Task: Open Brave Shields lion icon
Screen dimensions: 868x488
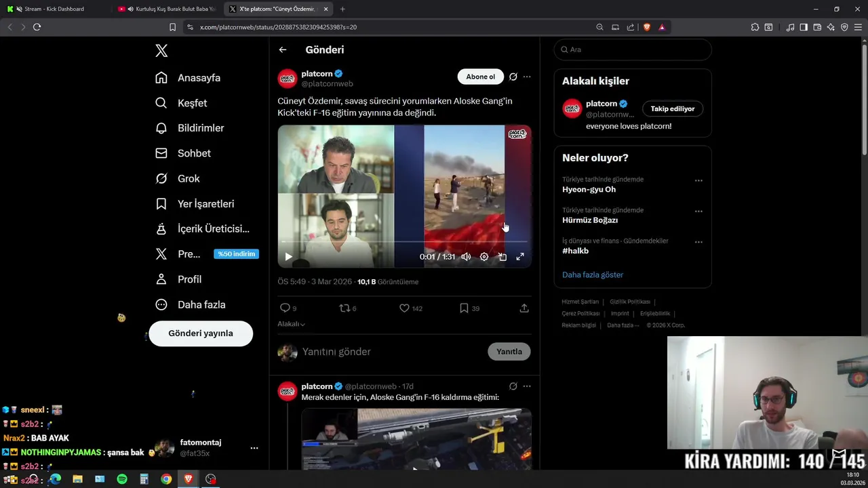Action: 647,27
